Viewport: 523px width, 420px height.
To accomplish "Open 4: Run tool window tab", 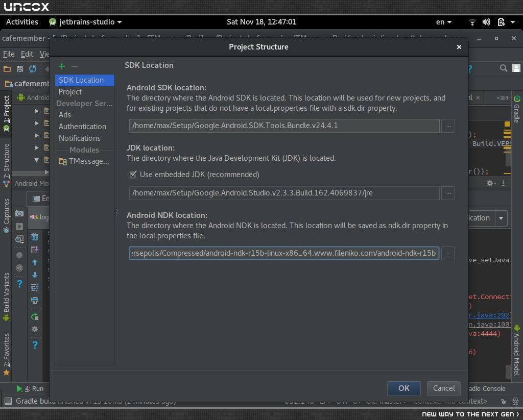I will click(x=30, y=389).
